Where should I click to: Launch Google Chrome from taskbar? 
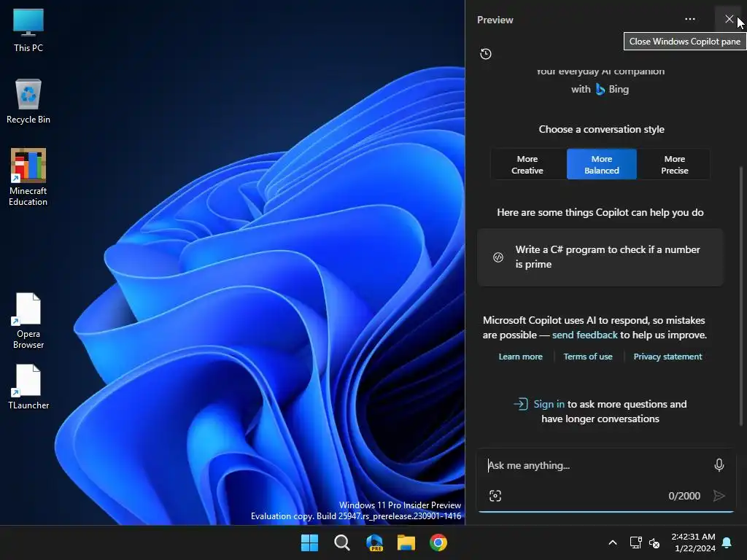pyautogui.click(x=438, y=542)
